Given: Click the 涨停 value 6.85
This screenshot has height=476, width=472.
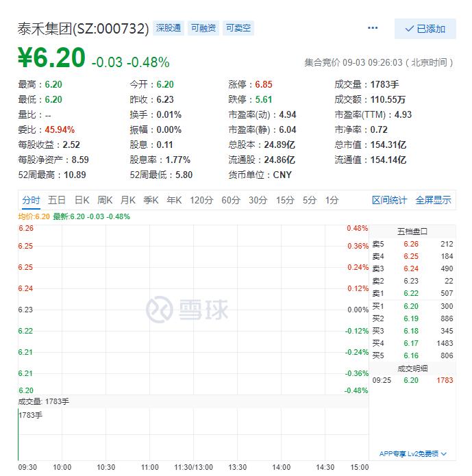Looking at the screenshot, I should pos(264,84).
